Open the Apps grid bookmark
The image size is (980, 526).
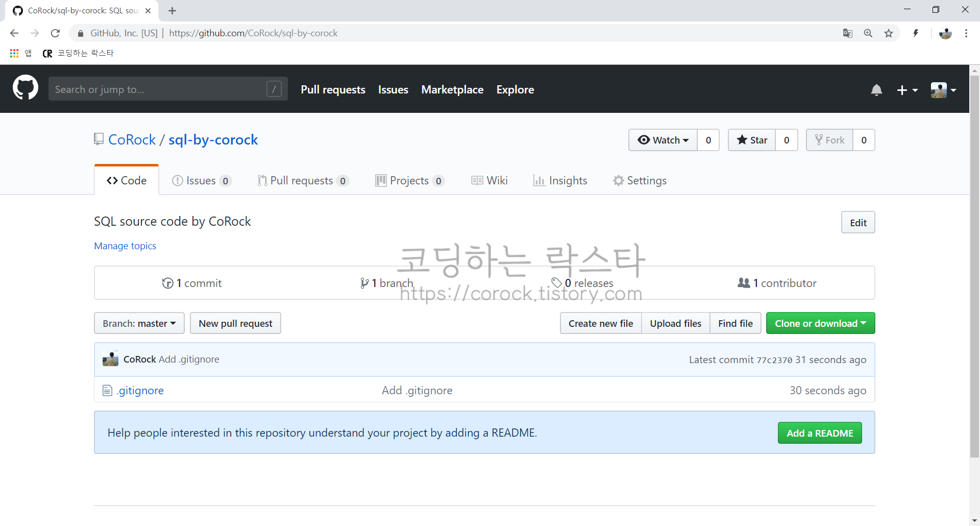20,53
